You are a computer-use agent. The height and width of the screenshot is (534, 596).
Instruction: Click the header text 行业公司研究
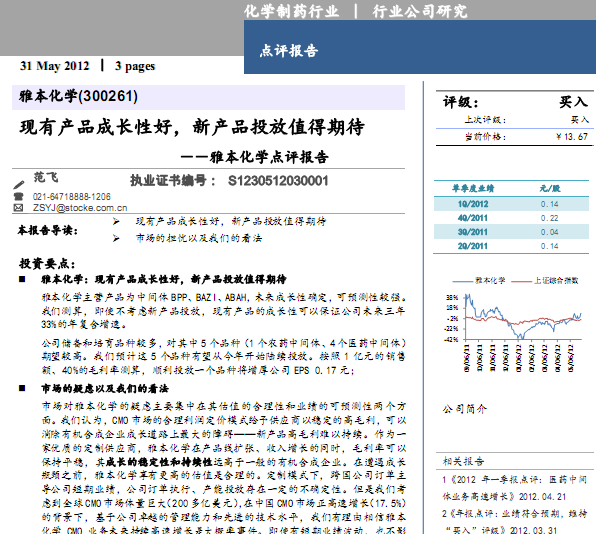420,11
